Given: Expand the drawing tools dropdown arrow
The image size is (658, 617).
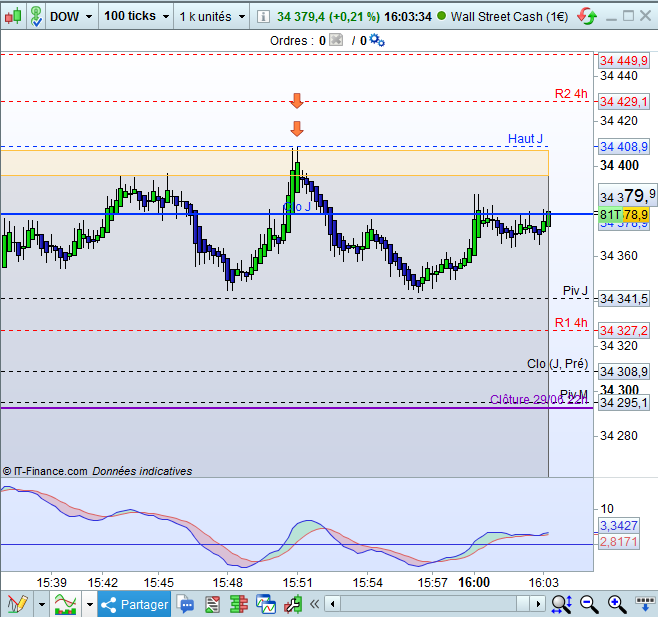Looking at the screenshot, I should click(42, 604).
